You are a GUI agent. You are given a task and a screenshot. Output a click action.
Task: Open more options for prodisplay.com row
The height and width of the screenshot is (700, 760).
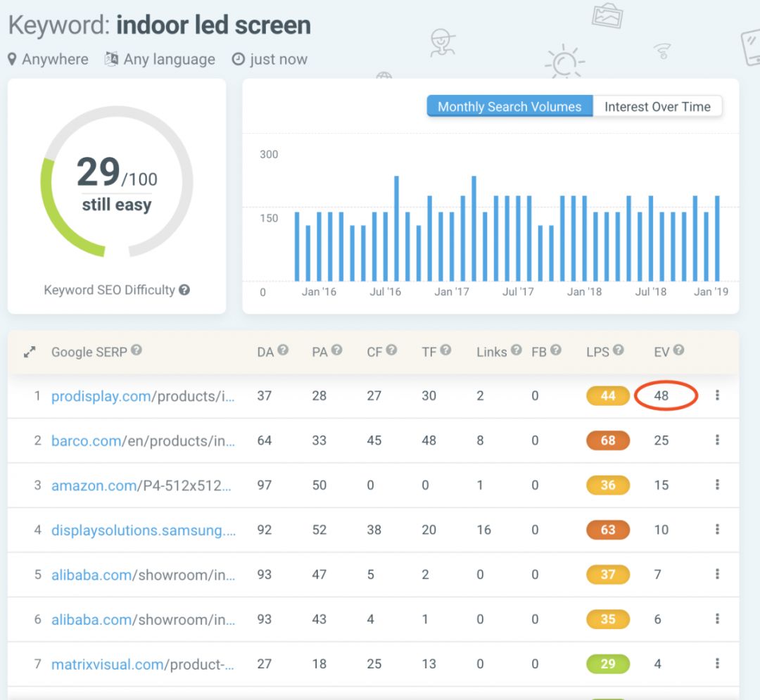click(x=717, y=395)
